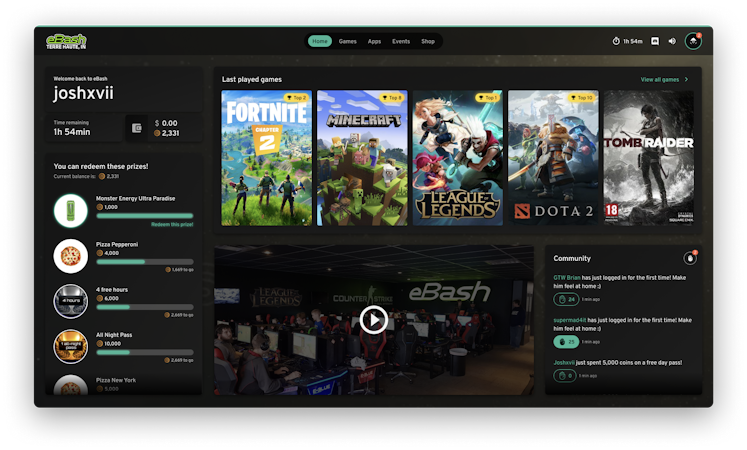Click the Pizza New York prize row

coord(123,385)
